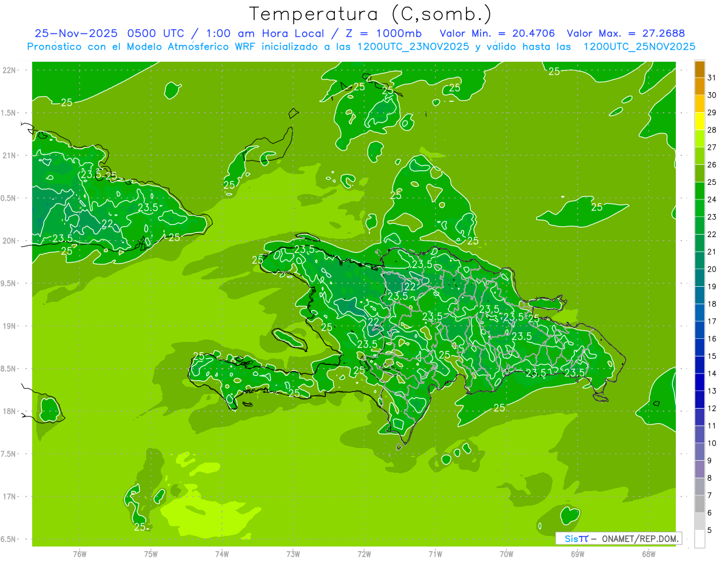
Task: Pick the lime swatch between 27 and 28
Action: click(699, 139)
